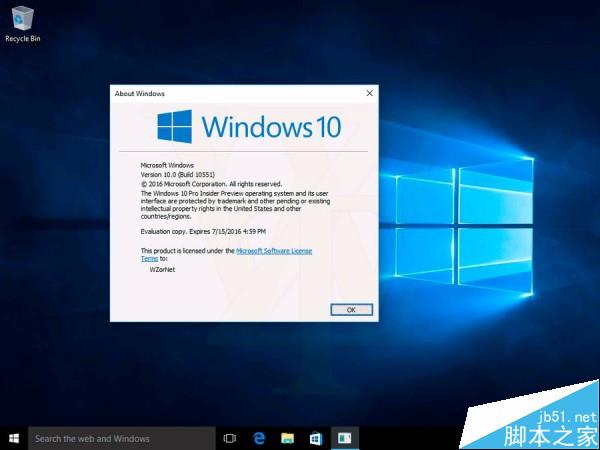Open the Start menu
The image size is (600, 450).
coord(14,438)
